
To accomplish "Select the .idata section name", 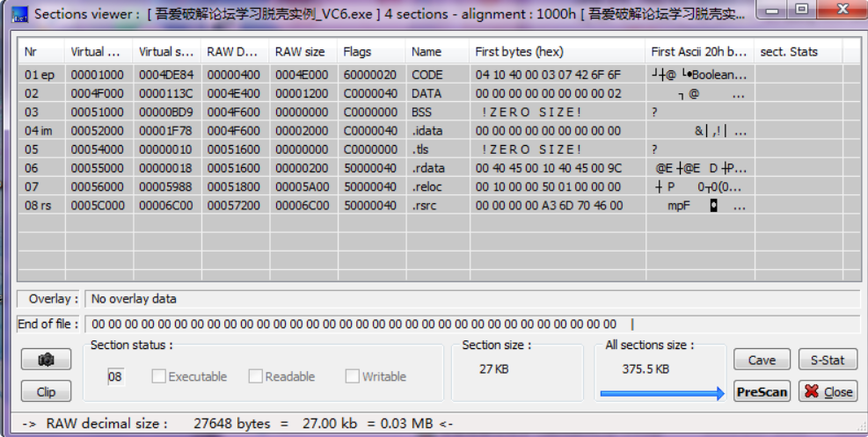I will pos(427,130).
